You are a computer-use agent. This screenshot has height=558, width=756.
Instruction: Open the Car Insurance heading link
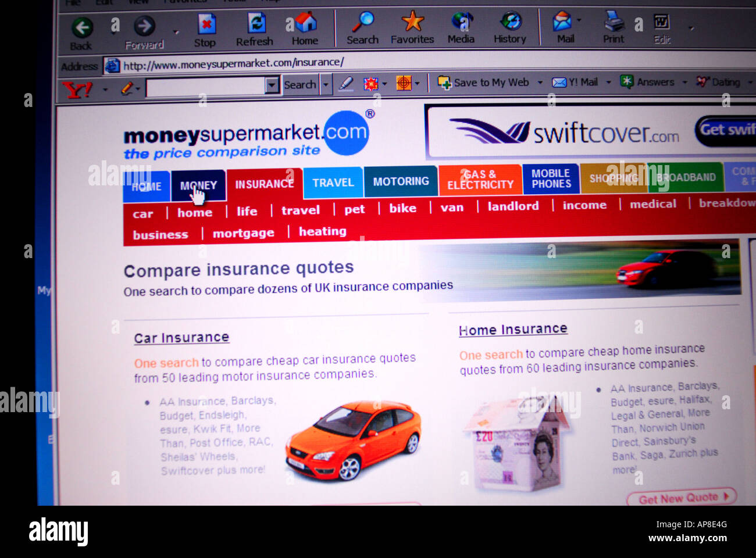pos(181,338)
